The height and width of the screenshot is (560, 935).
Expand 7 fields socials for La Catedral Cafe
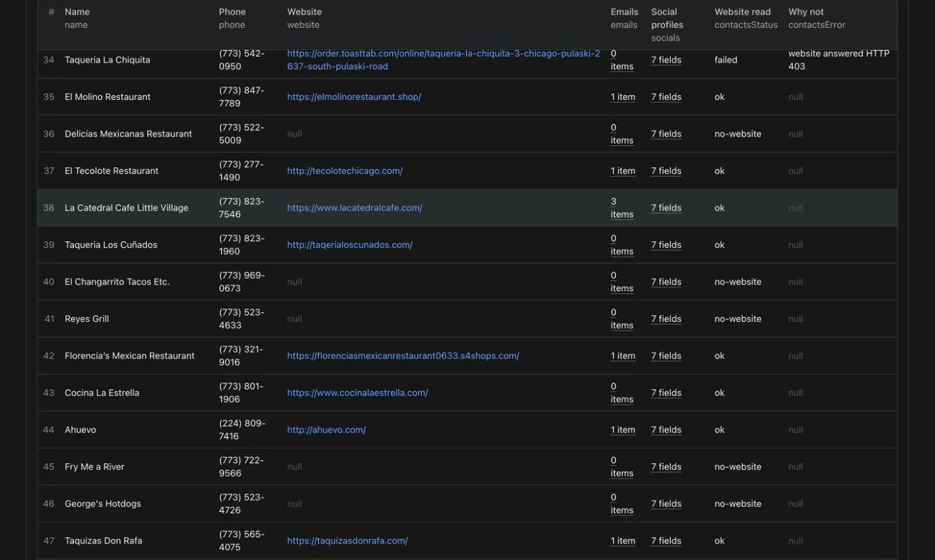coord(666,208)
